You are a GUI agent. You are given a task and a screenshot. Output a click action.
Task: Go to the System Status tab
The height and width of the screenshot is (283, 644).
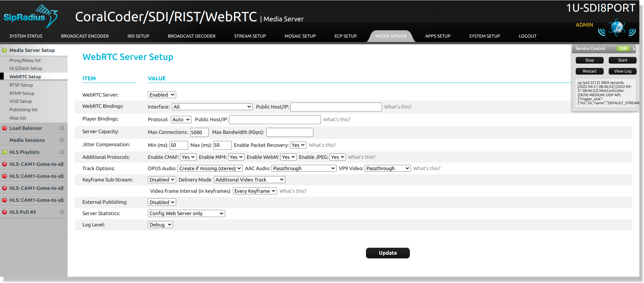[26, 36]
